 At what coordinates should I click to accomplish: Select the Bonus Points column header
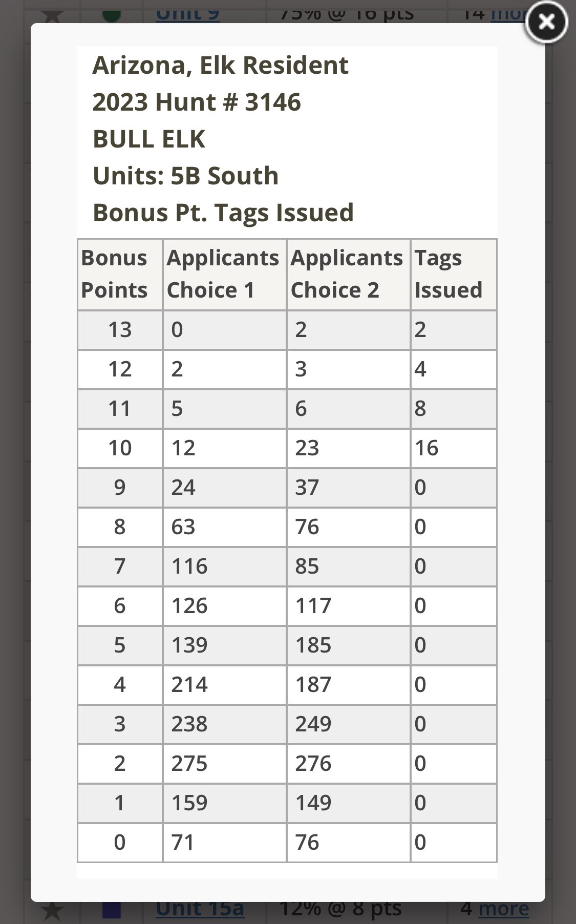[120, 274]
